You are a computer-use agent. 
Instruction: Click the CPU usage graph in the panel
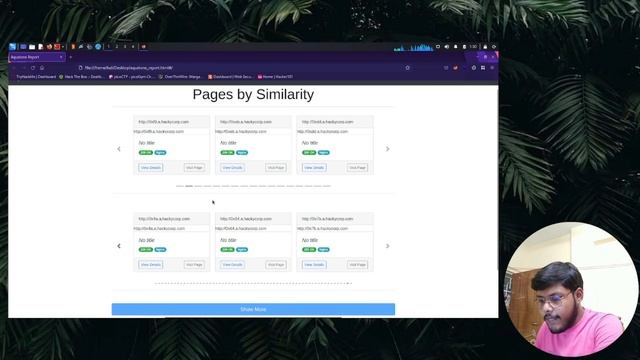(x=413, y=47)
